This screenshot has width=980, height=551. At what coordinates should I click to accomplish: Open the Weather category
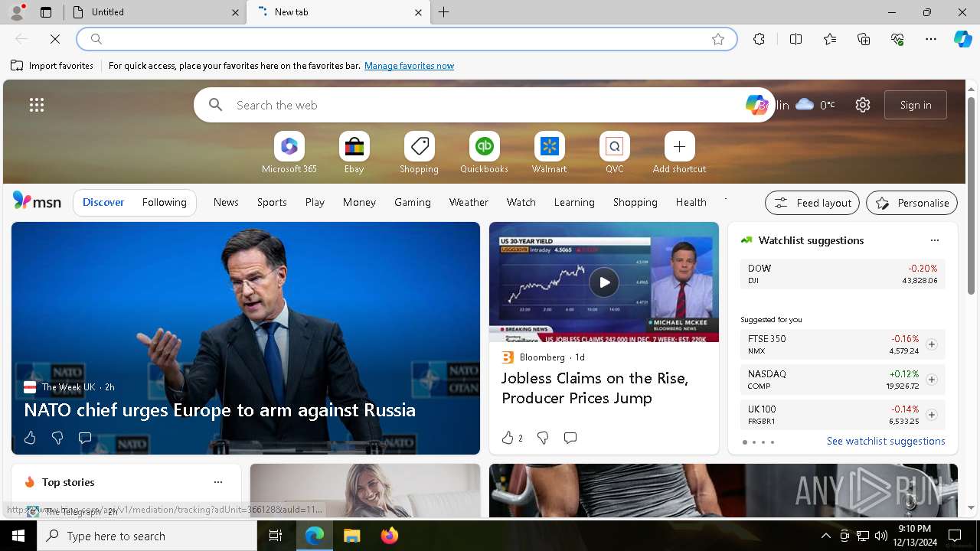469,202
